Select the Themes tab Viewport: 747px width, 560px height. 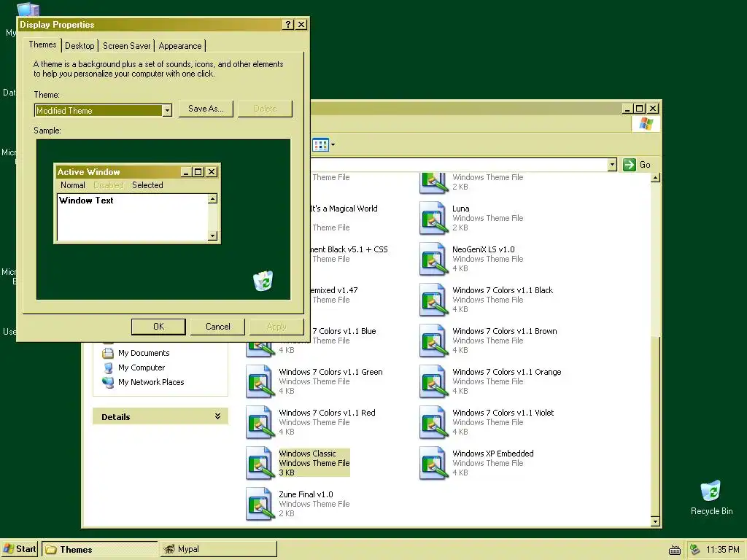pyautogui.click(x=42, y=44)
